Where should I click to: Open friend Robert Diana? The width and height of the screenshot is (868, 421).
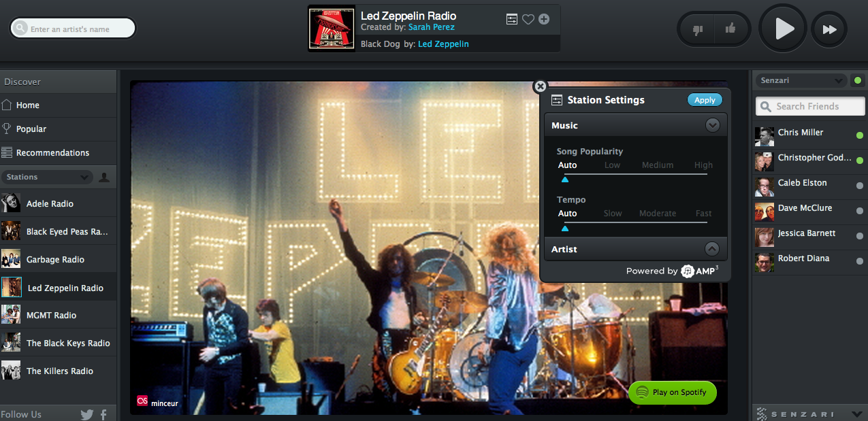[809, 261]
